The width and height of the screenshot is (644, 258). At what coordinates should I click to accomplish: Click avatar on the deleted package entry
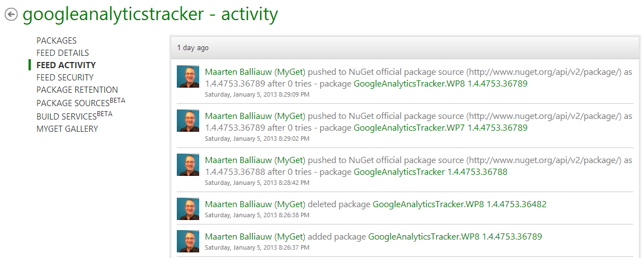(x=188, y=209)
